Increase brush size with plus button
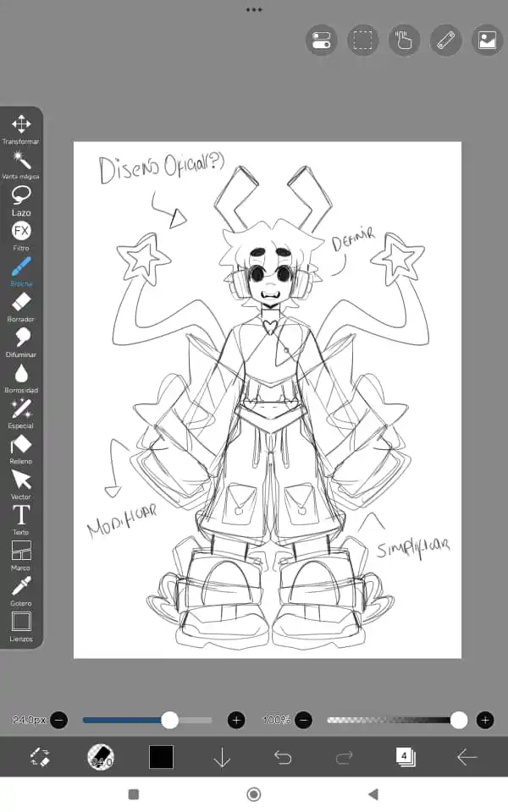This screenshot has width=508, height=812. (x=236, y=720)
